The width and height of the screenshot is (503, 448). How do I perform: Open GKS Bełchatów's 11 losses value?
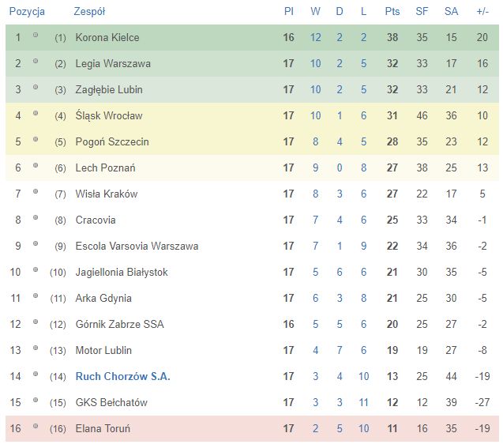point(363,402)
